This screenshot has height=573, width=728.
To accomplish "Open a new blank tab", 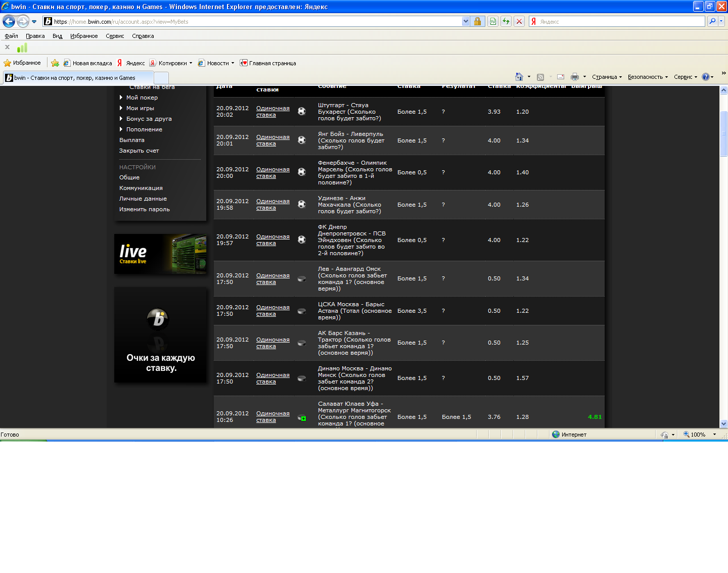I will pos(161,78).
